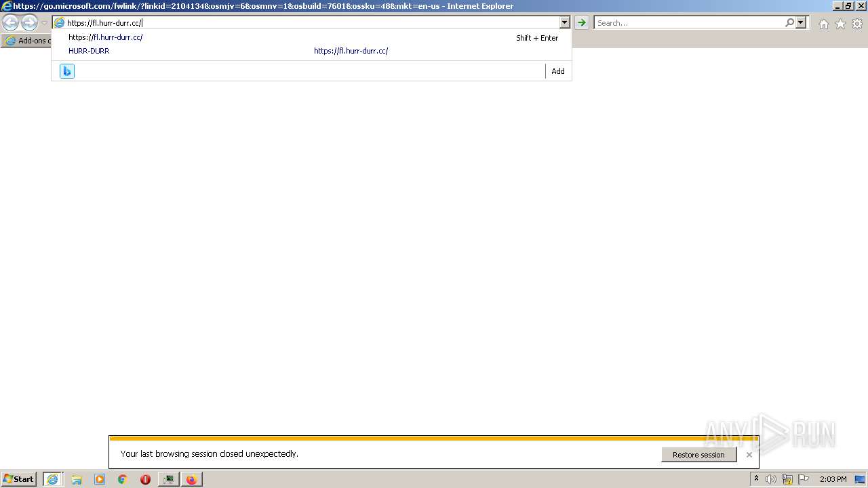Launch Windows Media Player from taskbar

[100, 479]
